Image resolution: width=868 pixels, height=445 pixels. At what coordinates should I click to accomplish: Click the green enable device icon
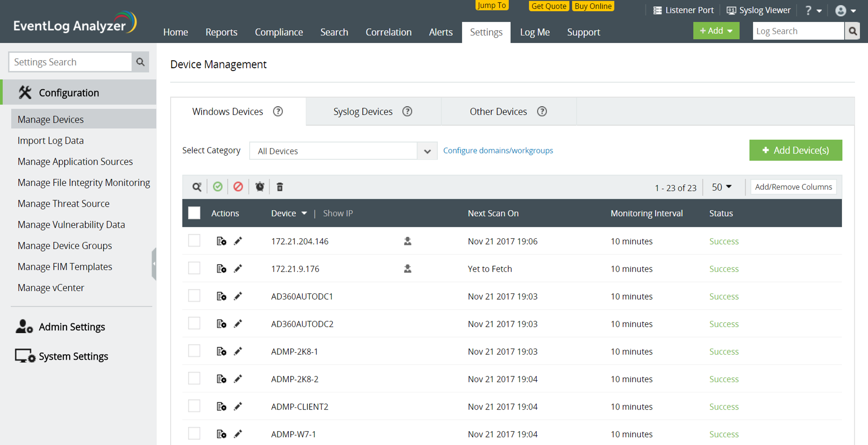pyautogui.click(x=218, y=187)
